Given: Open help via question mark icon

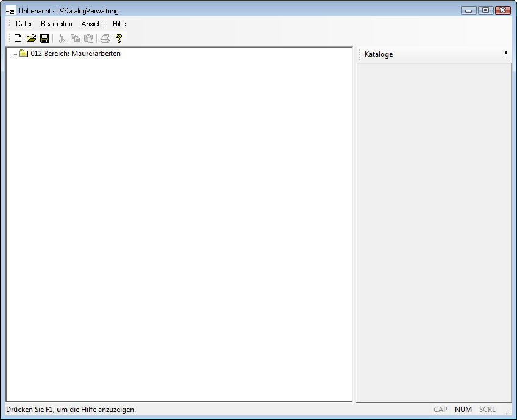Looking at the screenshot, I should click(x=119, y=38).
